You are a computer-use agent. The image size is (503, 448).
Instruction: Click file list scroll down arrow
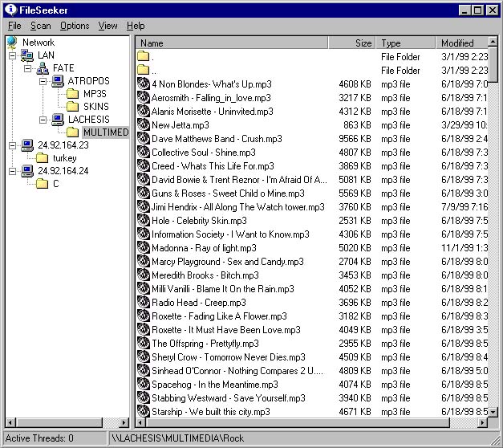(493, 412)
